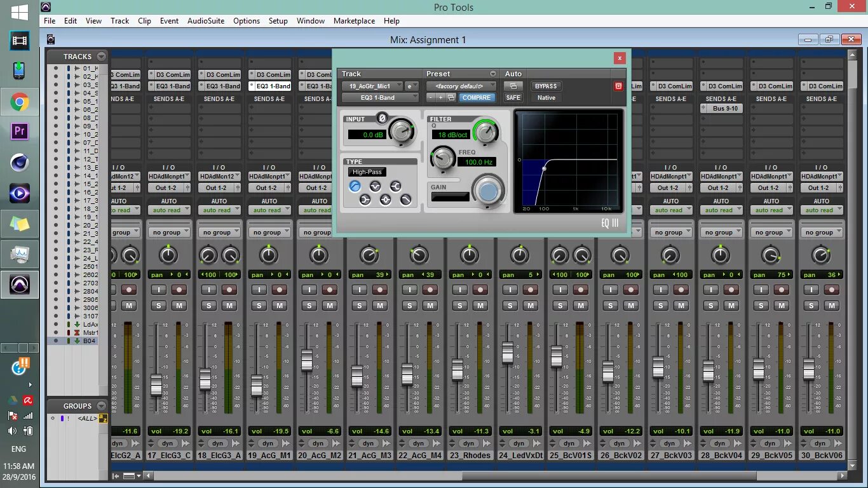Open the auto read dropdown of 18_ElcG3_A
Image resolution: width=868 pixels, height=488 pixels.
pos(219,210)
